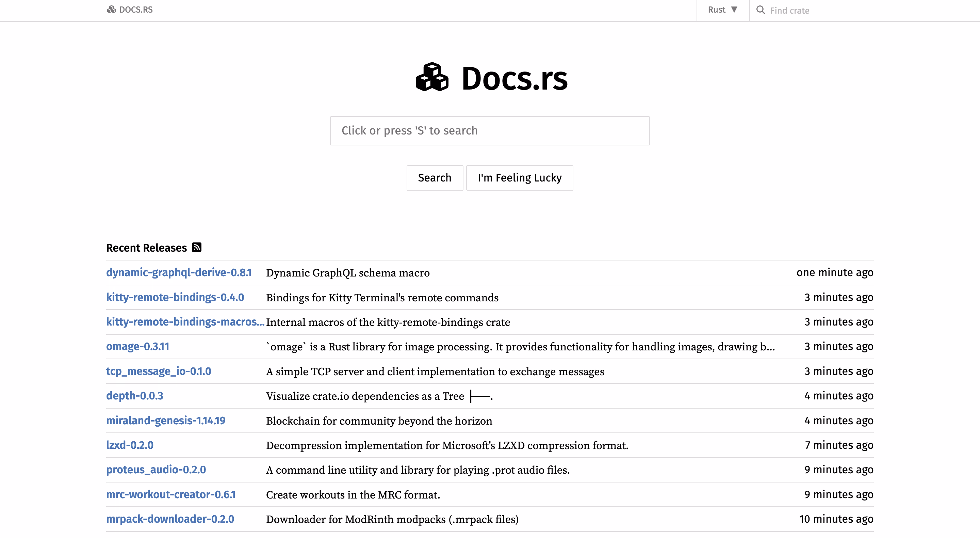Click the omage Rust library description text
980x538 pixels.
[520, 347]
